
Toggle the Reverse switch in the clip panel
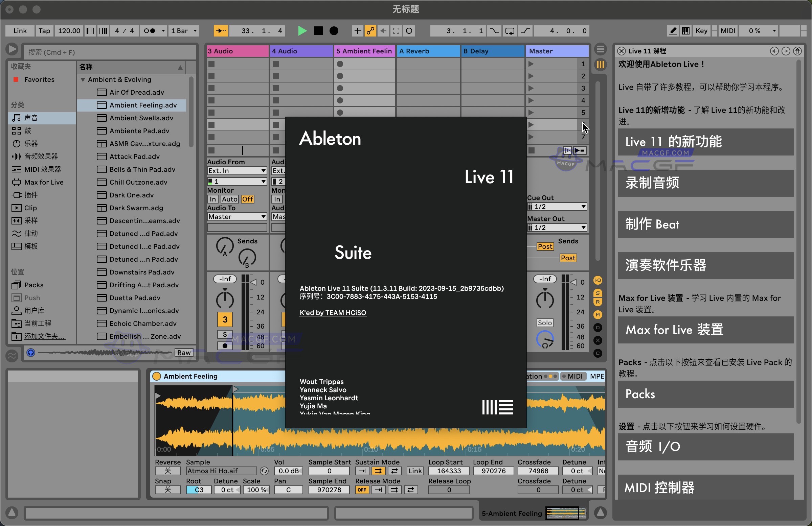[x=167, y=471]
